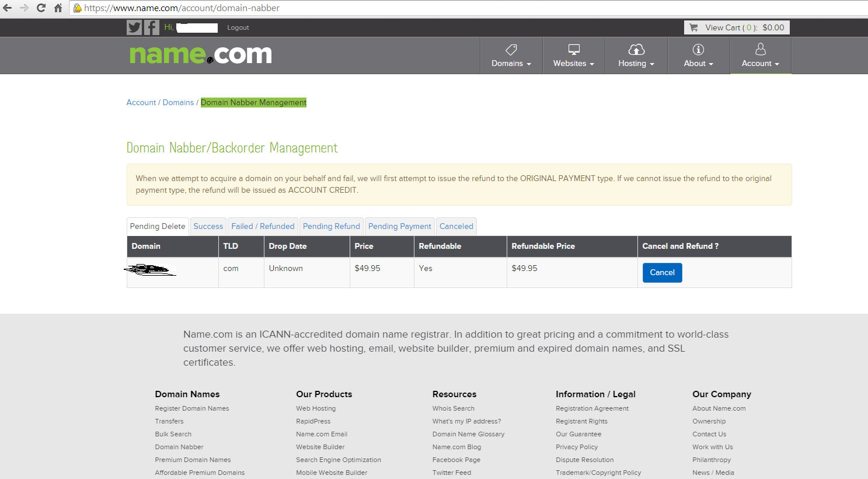Open Ownership footer link
Viewport: 868px width, 479px height.
(x=709, y=421)
